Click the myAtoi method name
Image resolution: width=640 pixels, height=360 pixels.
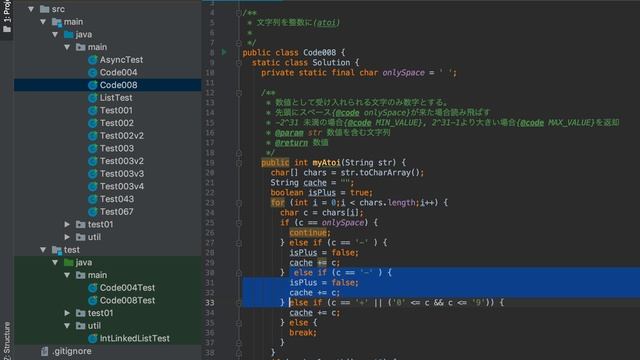point(327,162)
